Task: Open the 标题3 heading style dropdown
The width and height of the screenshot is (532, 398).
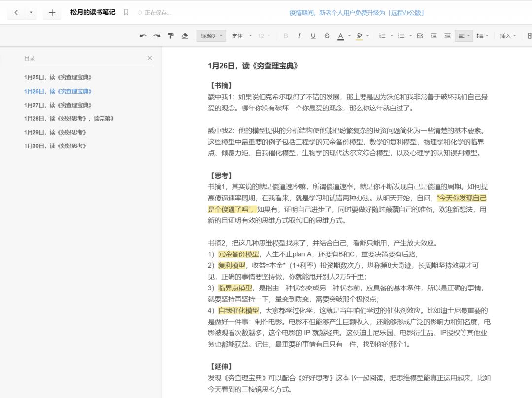Action: (211, 36)
